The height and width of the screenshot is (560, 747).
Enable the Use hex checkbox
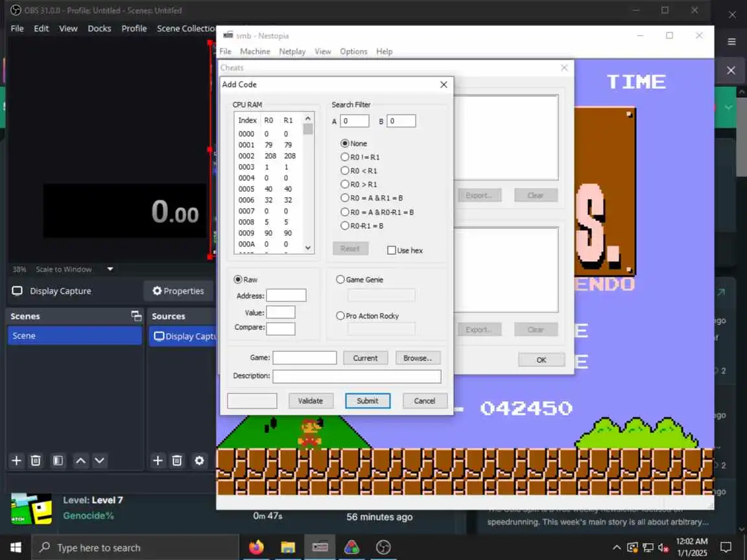click(x=405, y=250)
